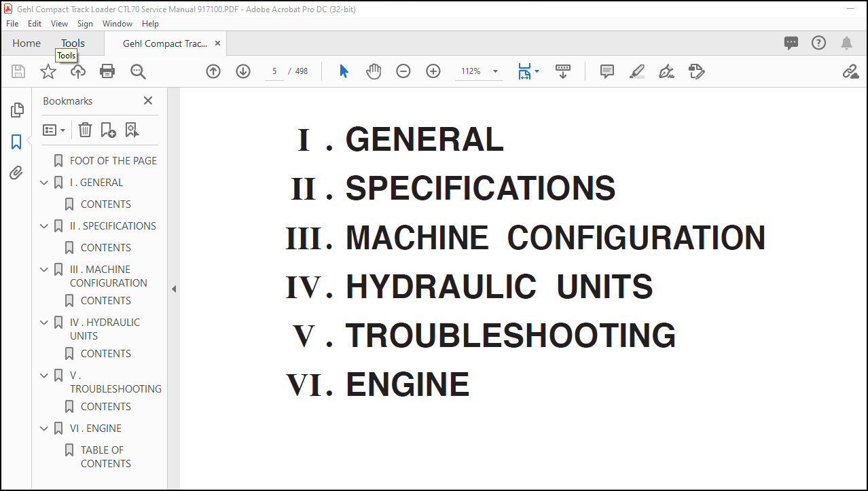Click the page number field
868x491 pixels.
point(274,71)
